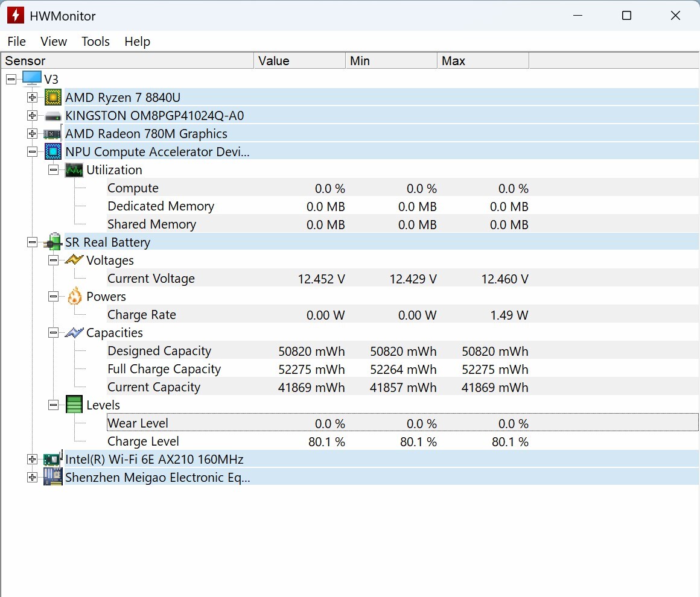Expand the AMD Ryzen 7 8840U node
Screen dimensions: 700x597
click(33, 98)
